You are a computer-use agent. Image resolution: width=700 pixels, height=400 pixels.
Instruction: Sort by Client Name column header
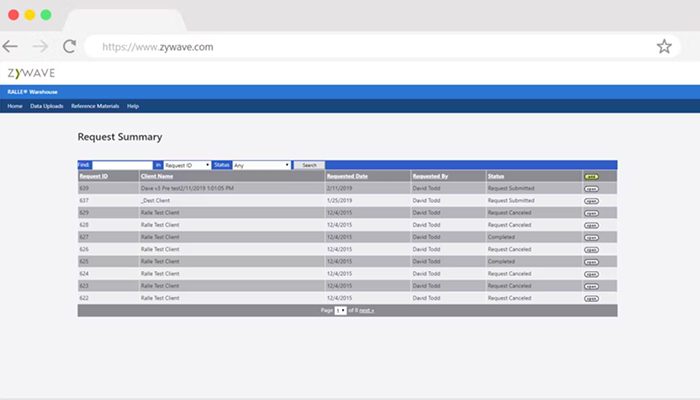[x=157, y=176]
